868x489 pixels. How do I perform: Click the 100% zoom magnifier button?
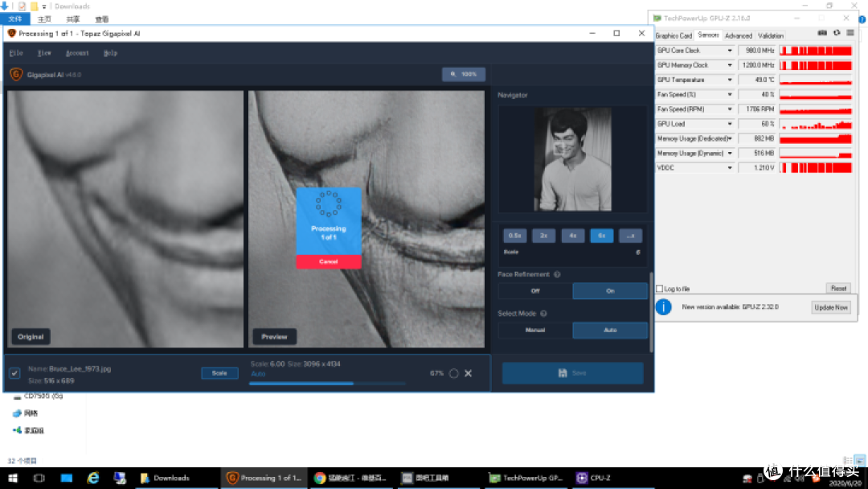click(x=464, y=74)
